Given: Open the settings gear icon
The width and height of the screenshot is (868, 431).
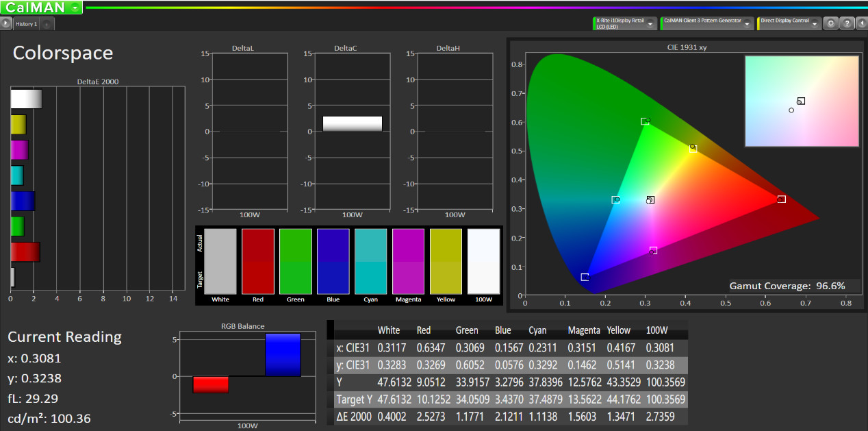Looking at the screenshot, I should (831, 23).
